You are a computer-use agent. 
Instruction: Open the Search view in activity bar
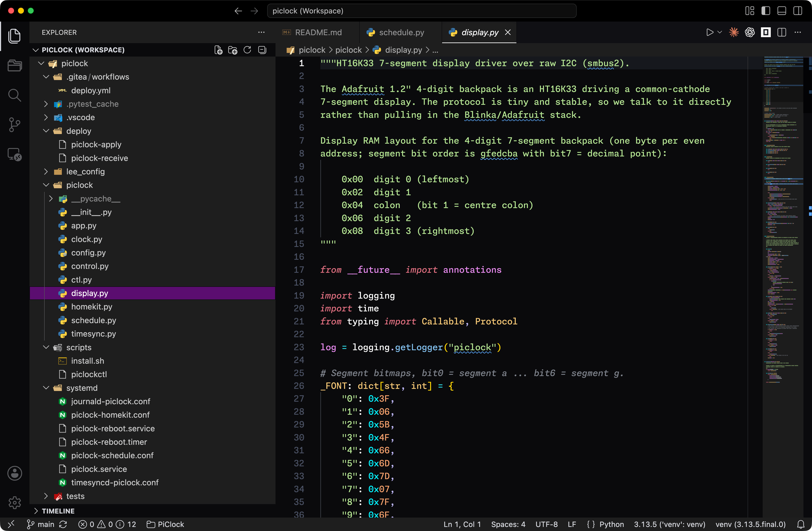pos(14,95)
